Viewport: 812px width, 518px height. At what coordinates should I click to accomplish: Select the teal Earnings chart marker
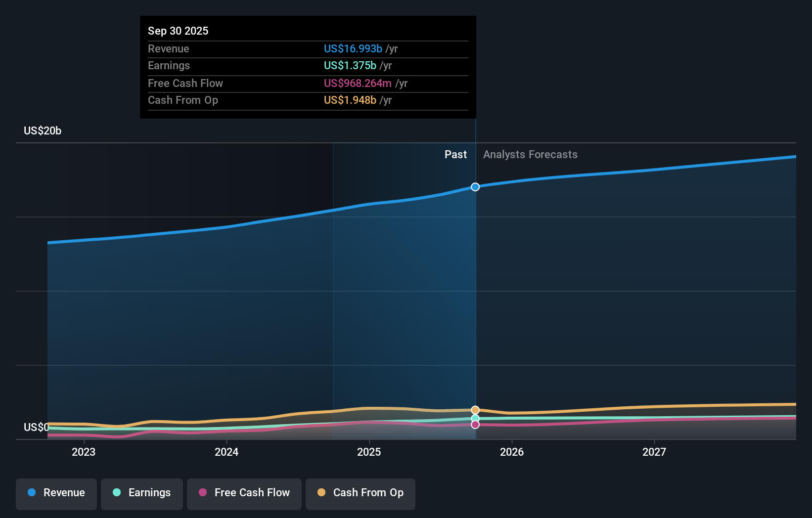pyautogui.click(x=475, y=418)
